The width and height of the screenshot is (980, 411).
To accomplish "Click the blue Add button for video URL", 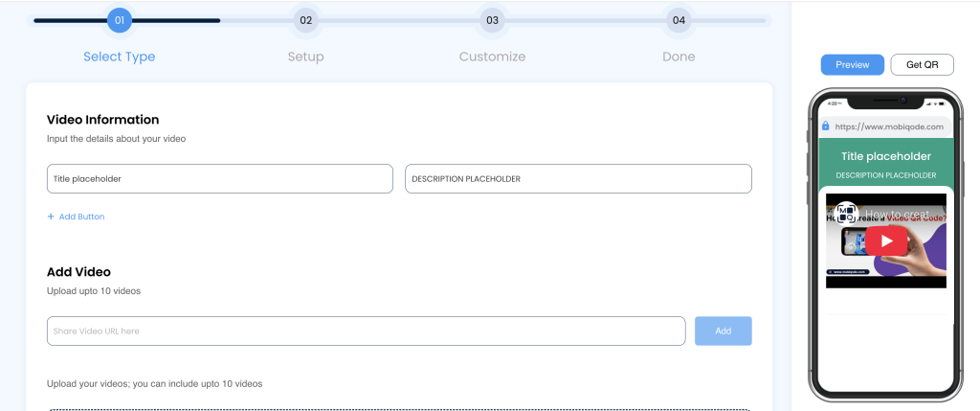I will (x=723, y=331).
